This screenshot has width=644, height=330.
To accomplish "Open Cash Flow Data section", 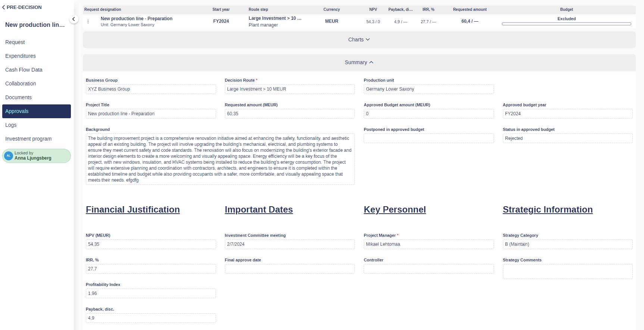I will click(24, 70).
